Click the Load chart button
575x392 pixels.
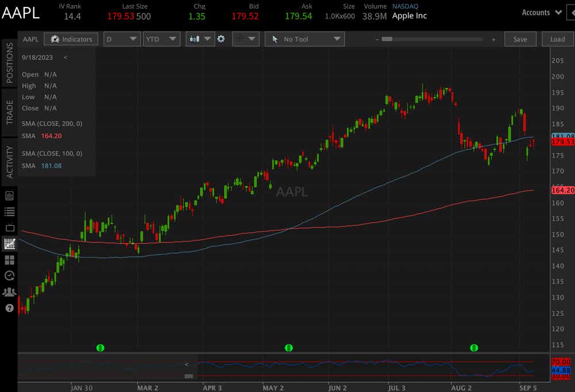click(x=557, y=39)
